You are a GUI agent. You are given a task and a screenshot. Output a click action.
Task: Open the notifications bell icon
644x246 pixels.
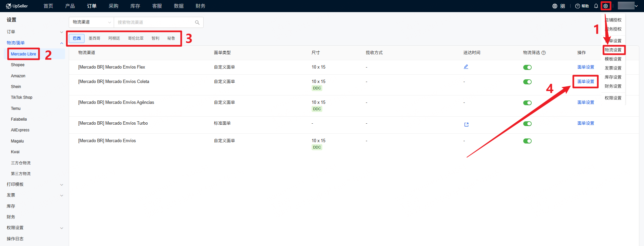596,6
